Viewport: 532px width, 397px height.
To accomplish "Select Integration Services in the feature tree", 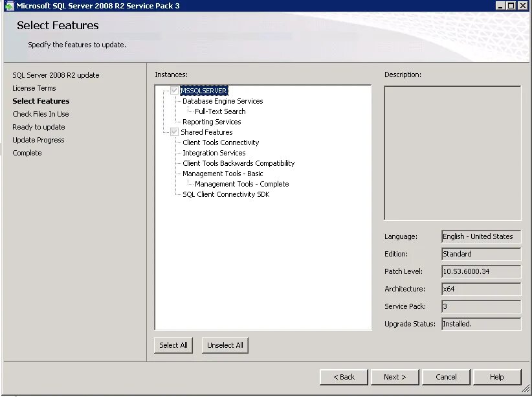I will 214,153.
